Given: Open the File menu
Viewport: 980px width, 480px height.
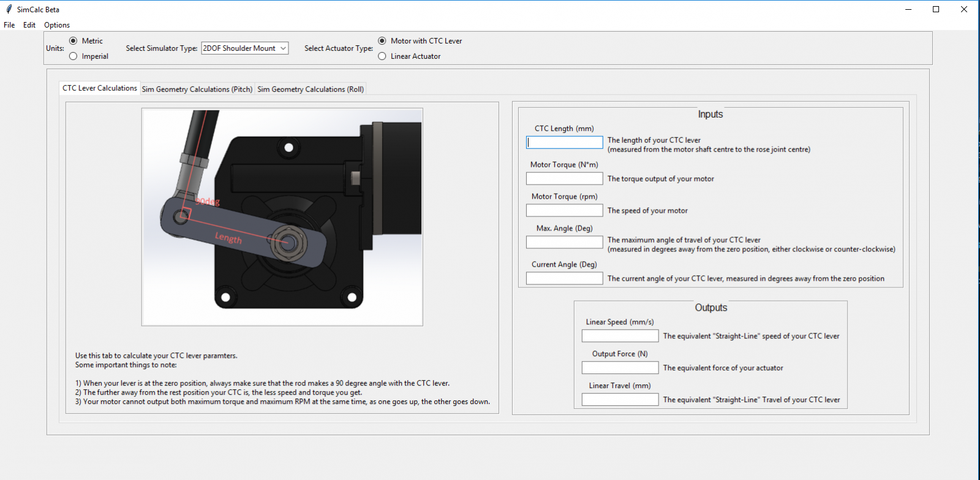Looking at the screenshot, I should [9, 25].
